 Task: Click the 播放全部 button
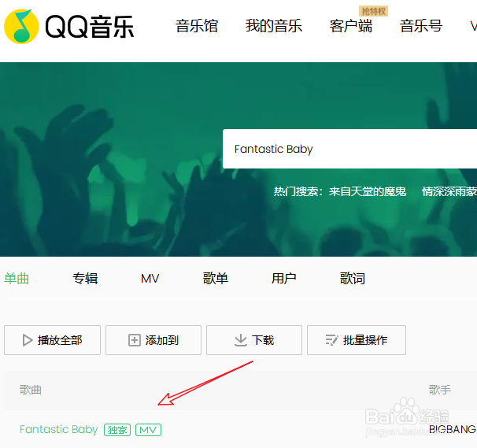click(x=52, y=340)
